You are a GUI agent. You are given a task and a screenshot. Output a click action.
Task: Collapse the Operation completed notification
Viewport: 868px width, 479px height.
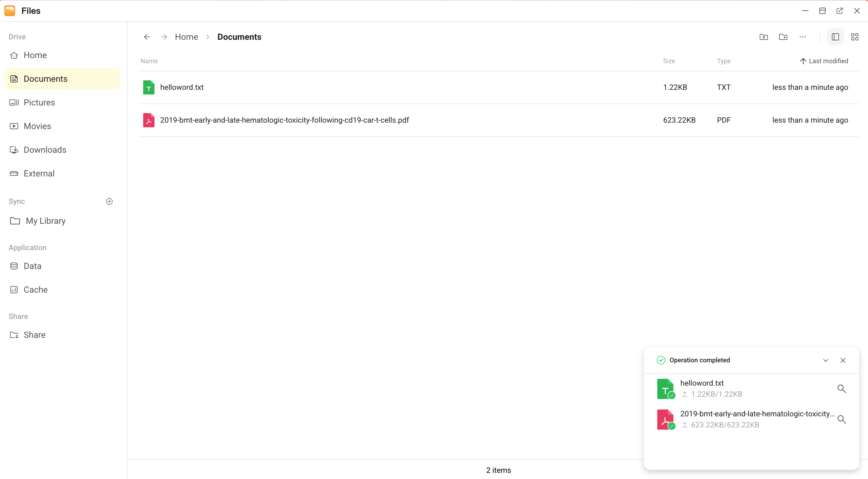coord(825,360)
